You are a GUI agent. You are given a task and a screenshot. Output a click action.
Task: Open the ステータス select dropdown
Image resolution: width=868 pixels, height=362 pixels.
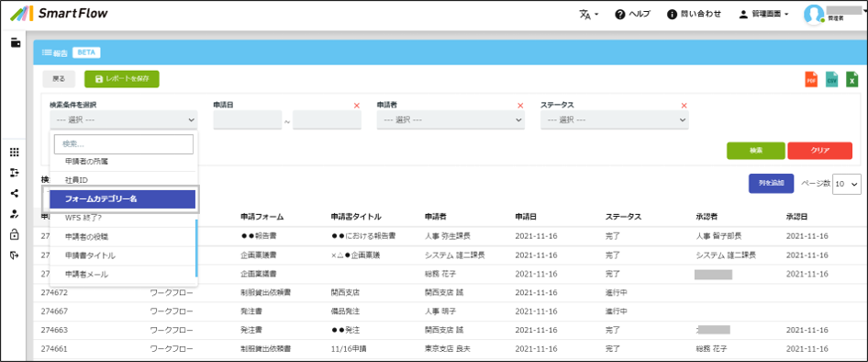pos(615,119)
